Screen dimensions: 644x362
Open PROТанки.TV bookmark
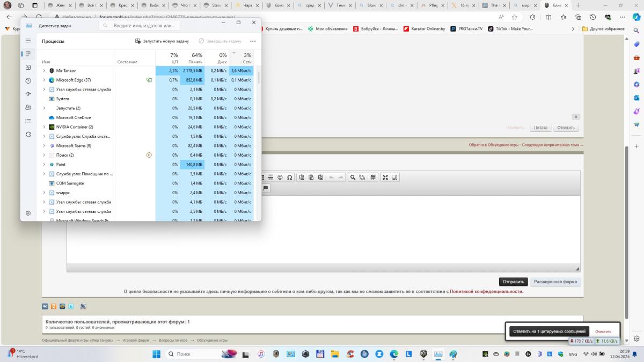[466, 29]
